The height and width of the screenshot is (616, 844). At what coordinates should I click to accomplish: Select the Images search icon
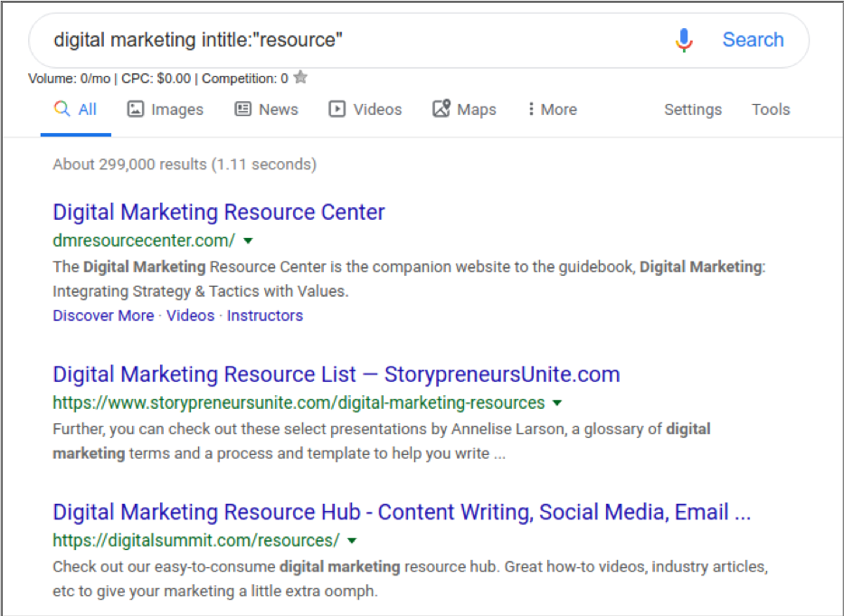[138, 109]
